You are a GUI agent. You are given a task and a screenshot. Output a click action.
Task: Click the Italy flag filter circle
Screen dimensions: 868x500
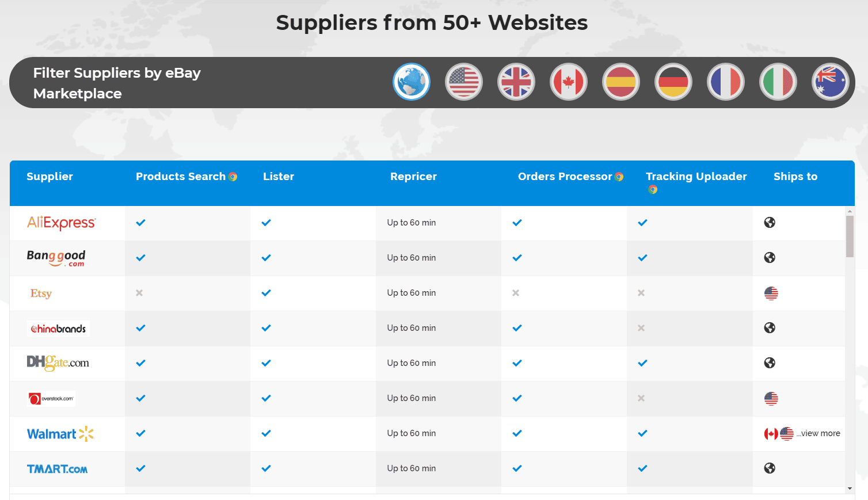(x=778, y=82)
